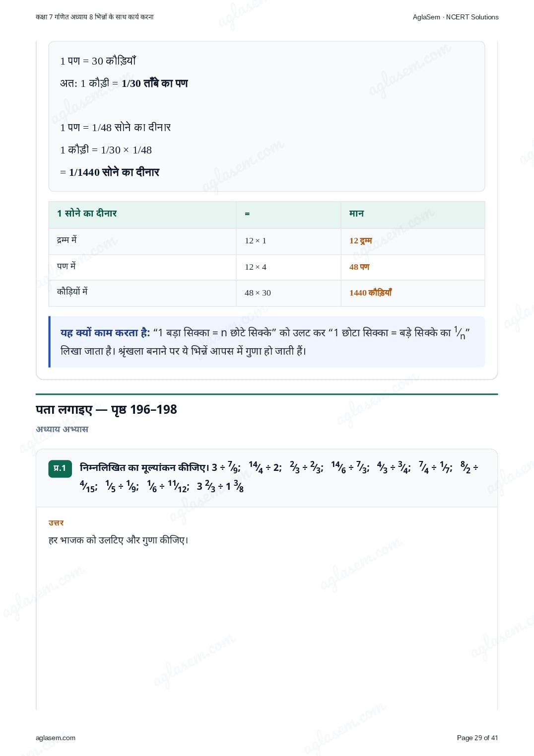Click the मान column header
Screen dimensions: 534x756
coord(356,213)
